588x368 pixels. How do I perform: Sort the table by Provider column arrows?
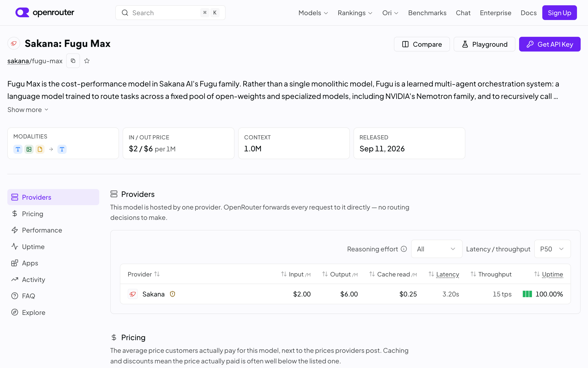[x=157, y=274]
